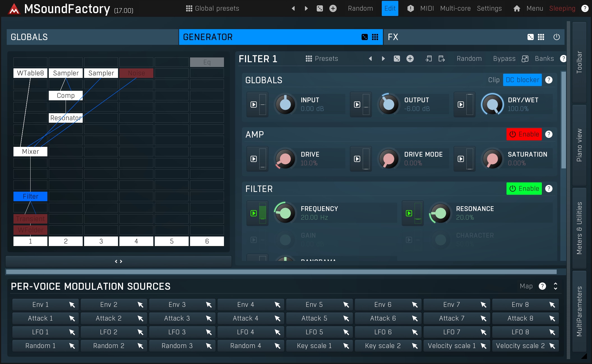Open the home icon in top bar
592x364 pixels.
(517, 8)
